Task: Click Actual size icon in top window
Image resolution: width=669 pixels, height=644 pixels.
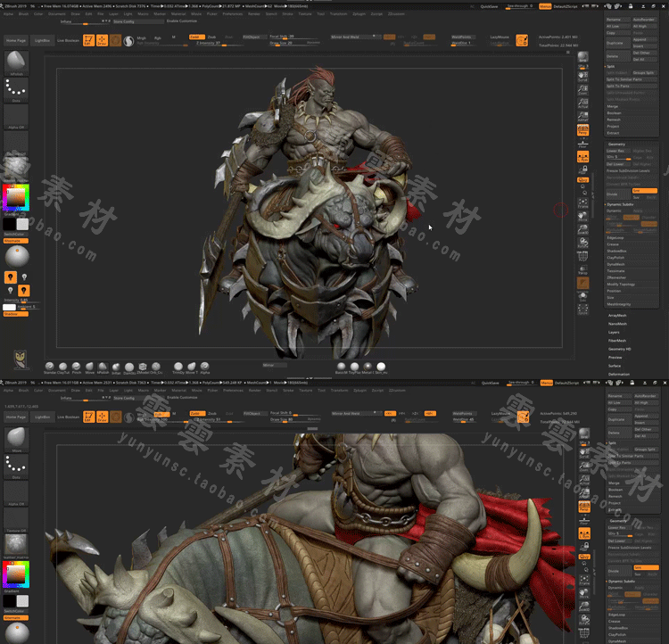Action: pos(582,103)
